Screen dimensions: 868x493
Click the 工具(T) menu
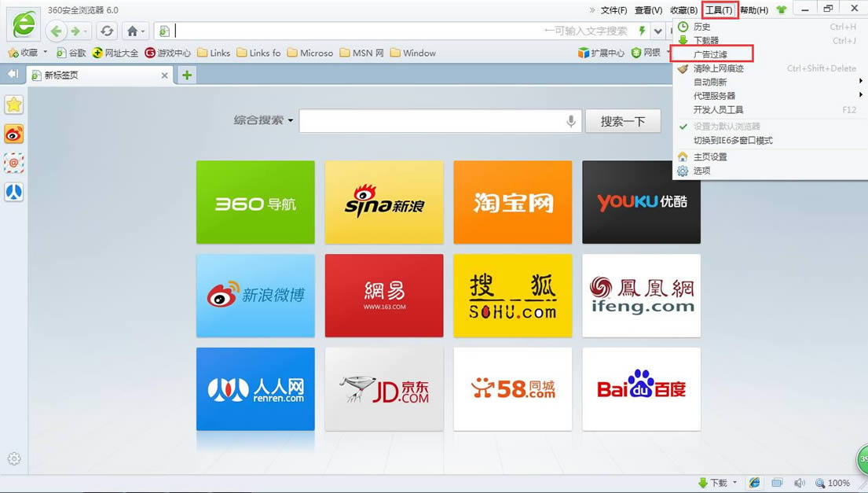720,10
